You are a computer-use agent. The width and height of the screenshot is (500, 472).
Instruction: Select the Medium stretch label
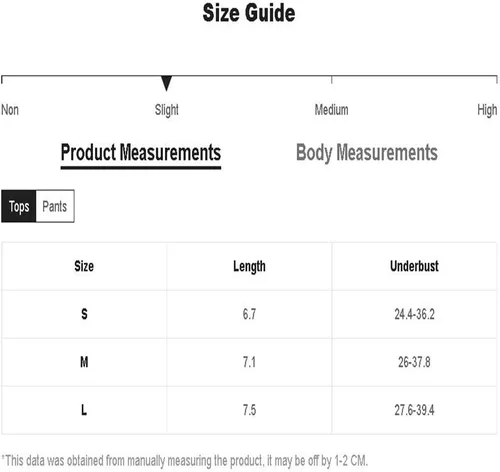click(332, 110)
